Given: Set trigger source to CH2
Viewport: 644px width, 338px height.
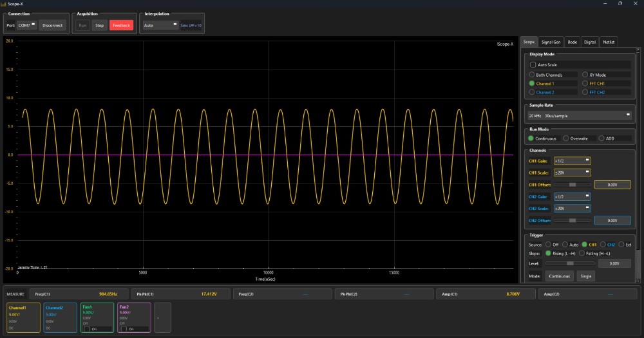Looking at the screenshot, I should (603, 245).
